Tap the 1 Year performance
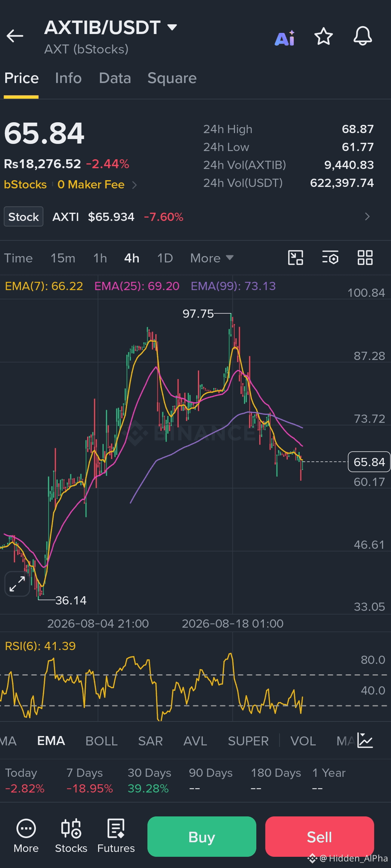 pos(329,781)
